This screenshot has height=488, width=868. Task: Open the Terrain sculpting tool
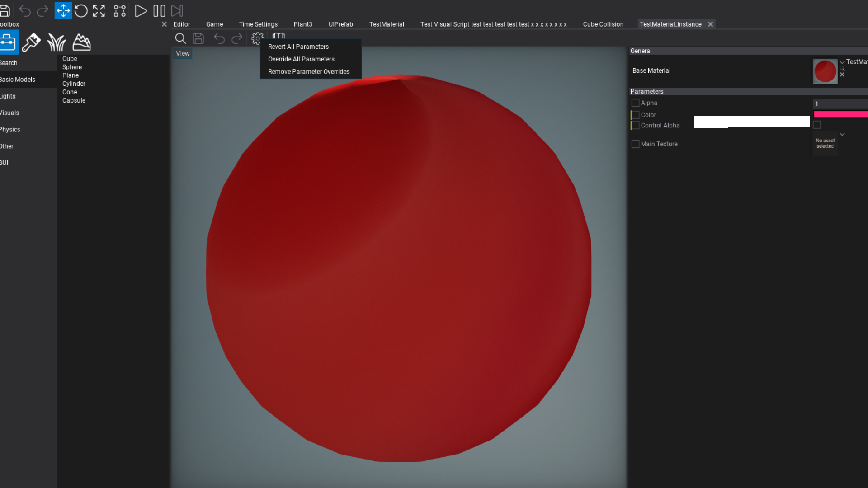pyautogui.click(x=81, y=42)
